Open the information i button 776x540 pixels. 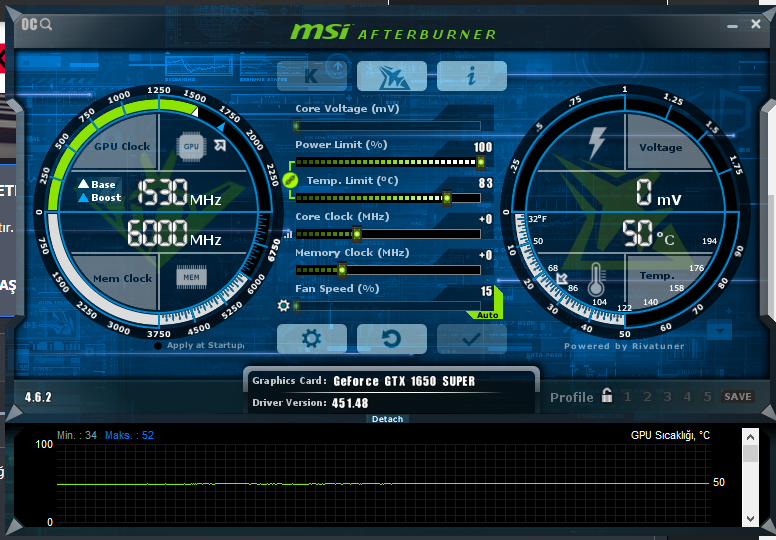tap(472, 76)
